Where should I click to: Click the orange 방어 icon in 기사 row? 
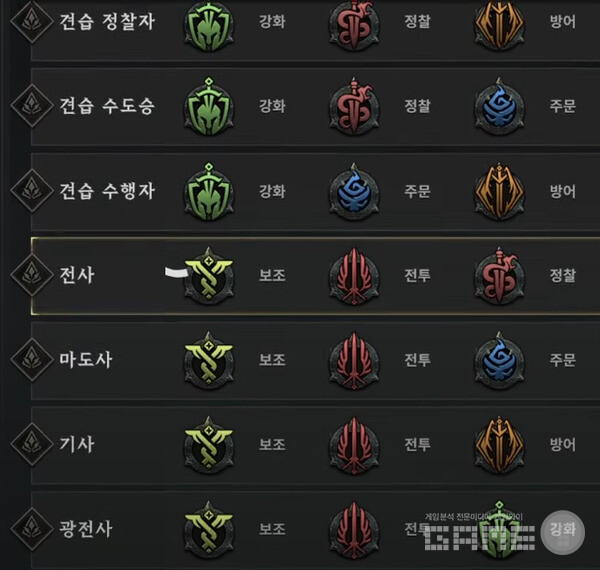click(x=499, y=445)
